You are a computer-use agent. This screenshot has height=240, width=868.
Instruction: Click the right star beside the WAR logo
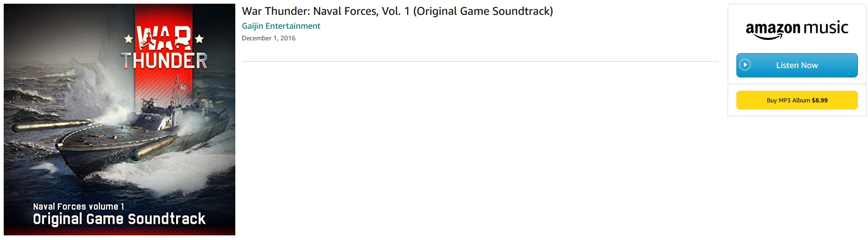click(199, 39)
